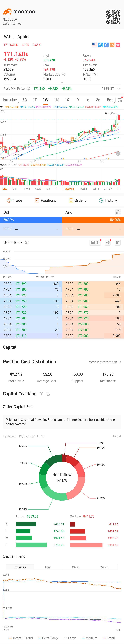124x644 pixels.
Task: Open More Interpretation chevron
Action: (120, 362)
